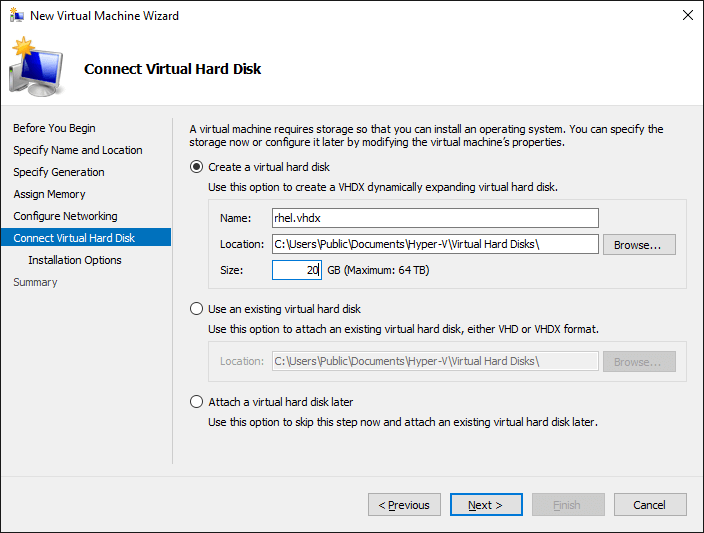
Task: Go to the Configure Networking step
Action: click(66, 216)
